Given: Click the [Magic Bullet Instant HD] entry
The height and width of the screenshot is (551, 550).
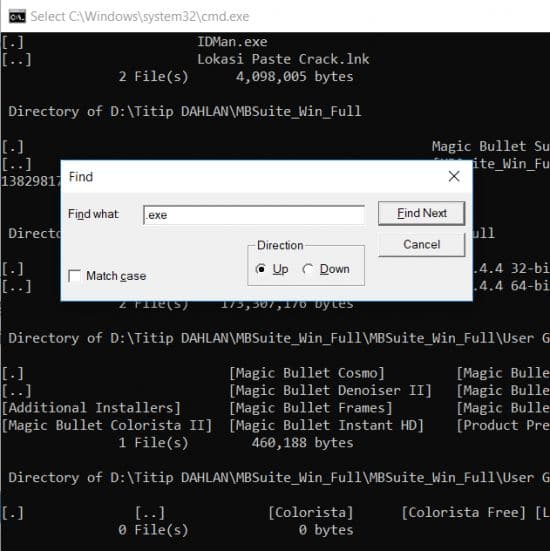Looking at the screenshot, I should pyautogui.click(x=326, y=426).
